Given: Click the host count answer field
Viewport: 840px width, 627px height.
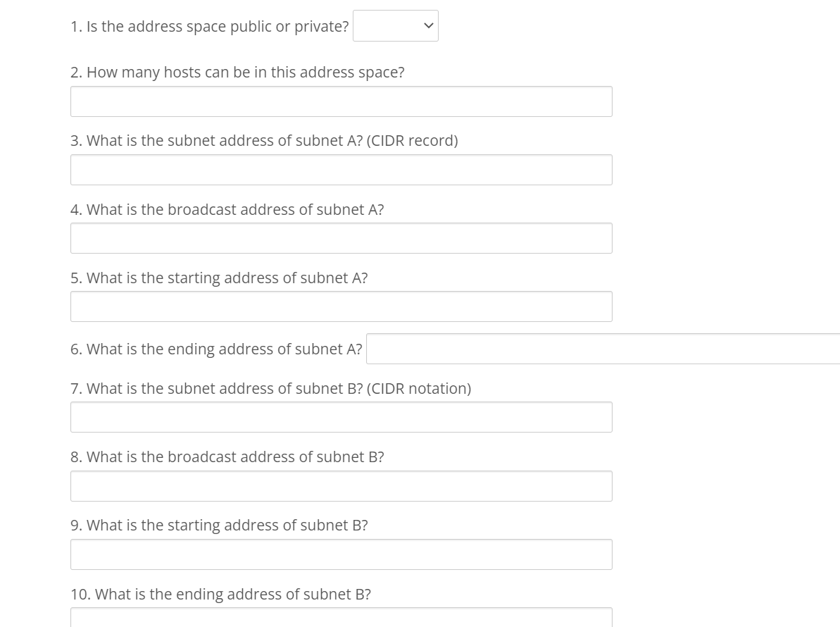Looking at the screenshot, I should point(341,101).
